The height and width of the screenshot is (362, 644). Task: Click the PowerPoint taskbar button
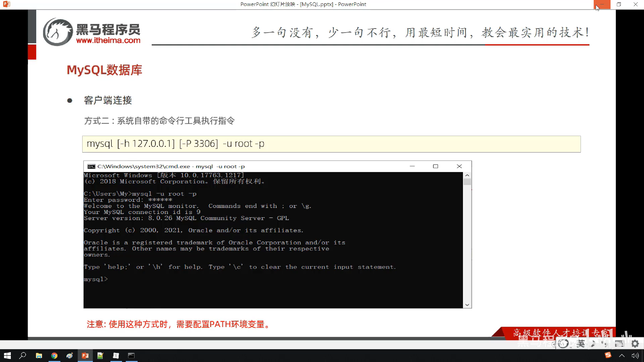tap(85, 355)
